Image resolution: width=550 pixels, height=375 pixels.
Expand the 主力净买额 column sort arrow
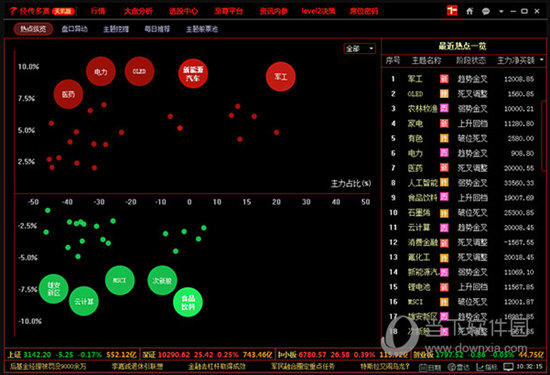(x=542, y=60)
